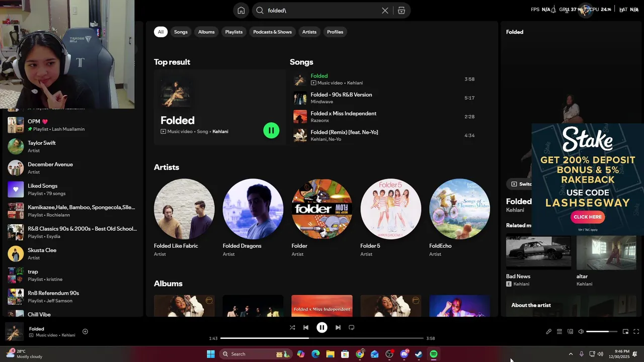Open the Kamikazee, Hale, Bamboo playlist by Rochielann

click(x=73, y=211)
